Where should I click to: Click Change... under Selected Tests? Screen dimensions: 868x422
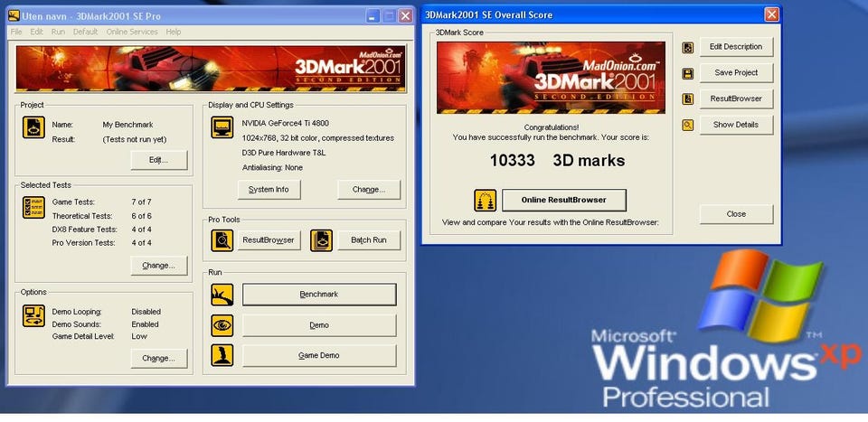[159, 266]
